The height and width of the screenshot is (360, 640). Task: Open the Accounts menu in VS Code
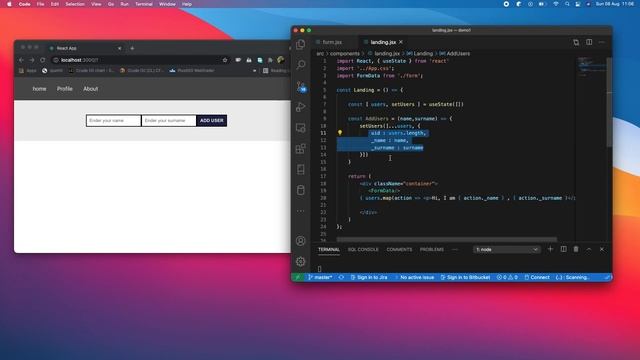301,241
